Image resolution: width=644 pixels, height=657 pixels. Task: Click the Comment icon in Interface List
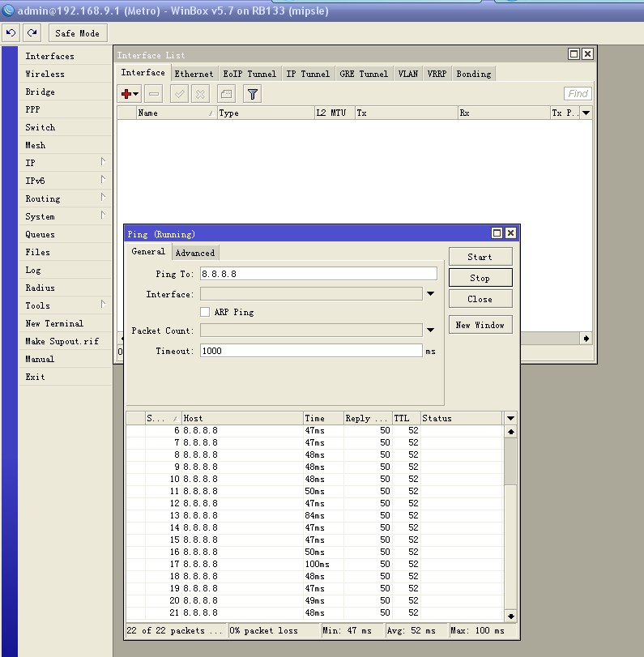pos(226,94)
